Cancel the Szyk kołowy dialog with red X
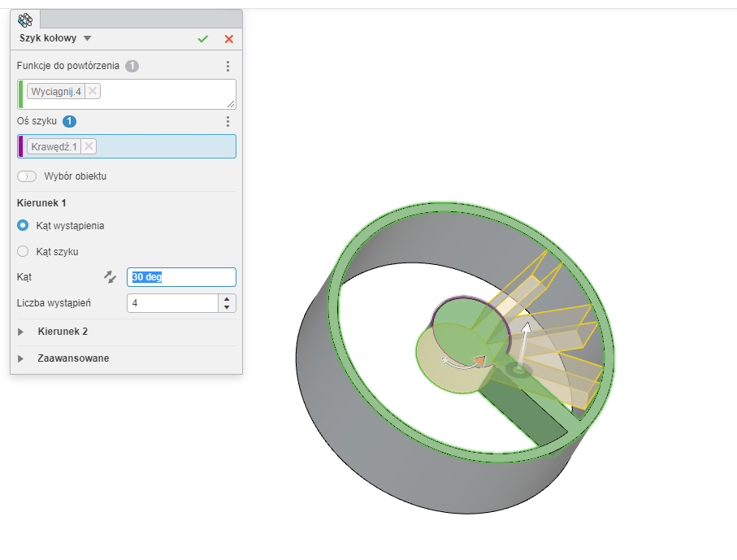737x560 pixels. [x=228, y=39]
